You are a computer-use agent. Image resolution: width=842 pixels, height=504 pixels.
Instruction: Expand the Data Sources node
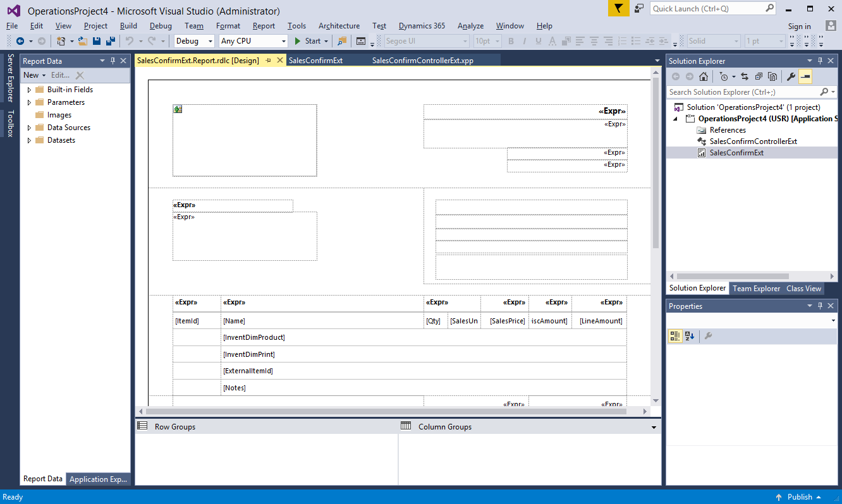(29, 128)
